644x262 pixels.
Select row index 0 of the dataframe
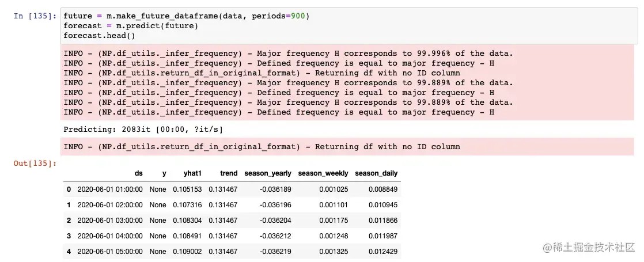pos(69,189)
